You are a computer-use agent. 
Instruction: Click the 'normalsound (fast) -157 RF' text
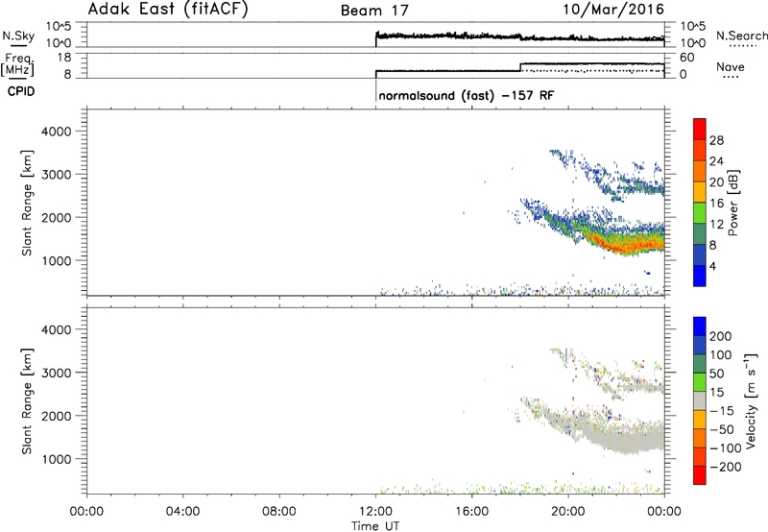pyautogui.click(x=467, y=95)
